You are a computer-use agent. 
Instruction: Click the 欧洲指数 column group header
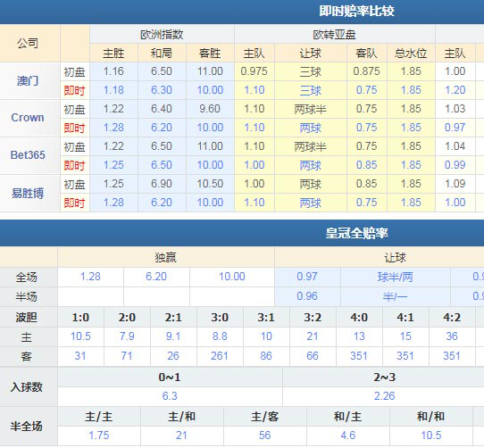click(162, 34)
